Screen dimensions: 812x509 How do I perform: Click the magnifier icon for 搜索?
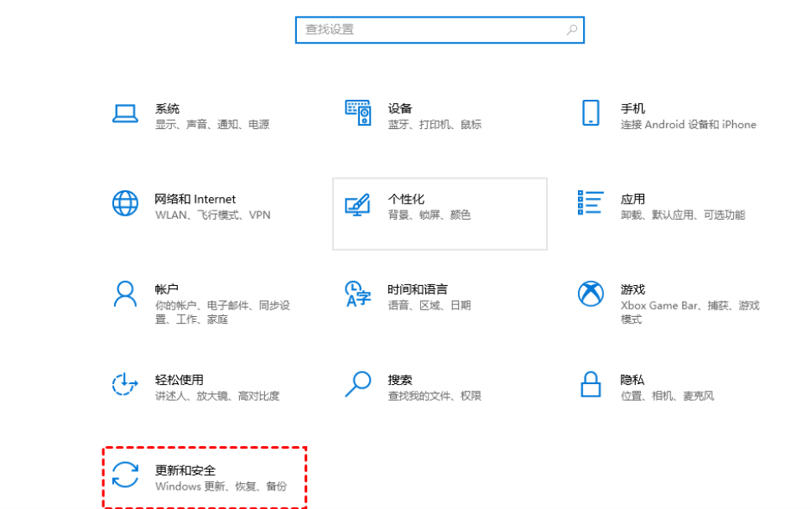[x=358, y=384]
